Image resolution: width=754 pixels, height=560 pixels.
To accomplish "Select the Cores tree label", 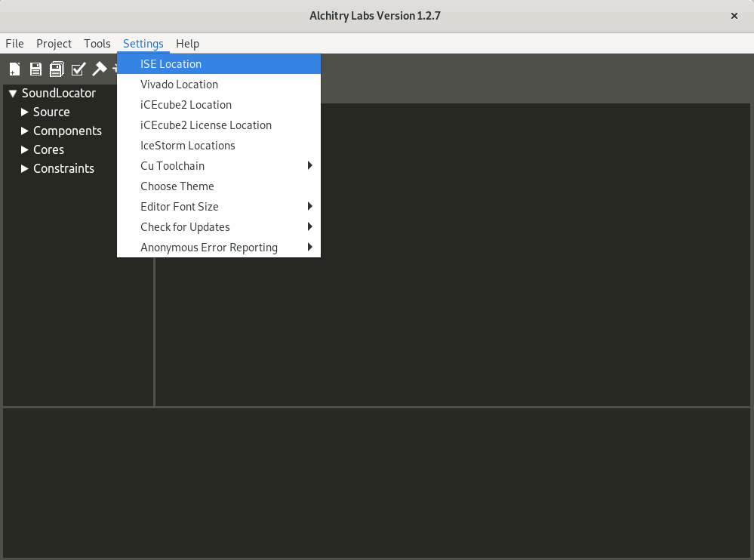I will click(x=48, y=150).
